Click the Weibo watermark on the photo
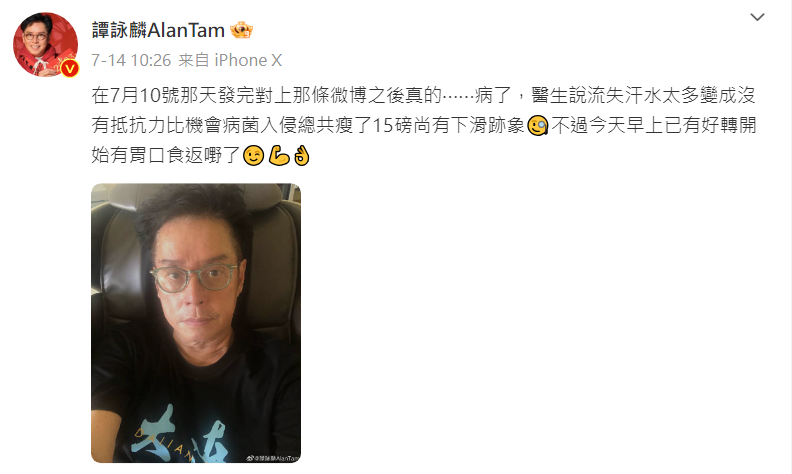Viewport: 792px width, 474px height. click(x=273, y=458)
